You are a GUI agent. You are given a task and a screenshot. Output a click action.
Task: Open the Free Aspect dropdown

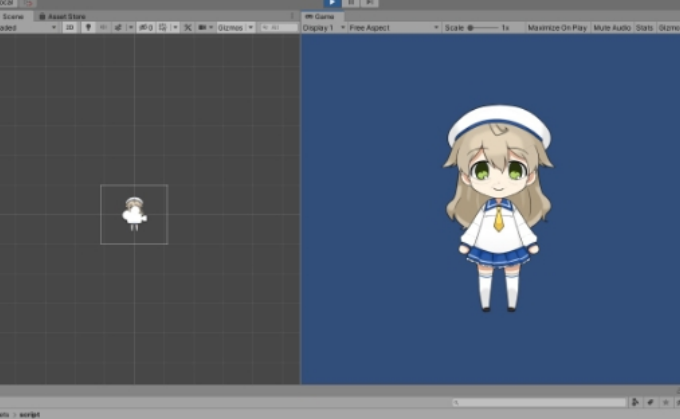click(394, 28)
